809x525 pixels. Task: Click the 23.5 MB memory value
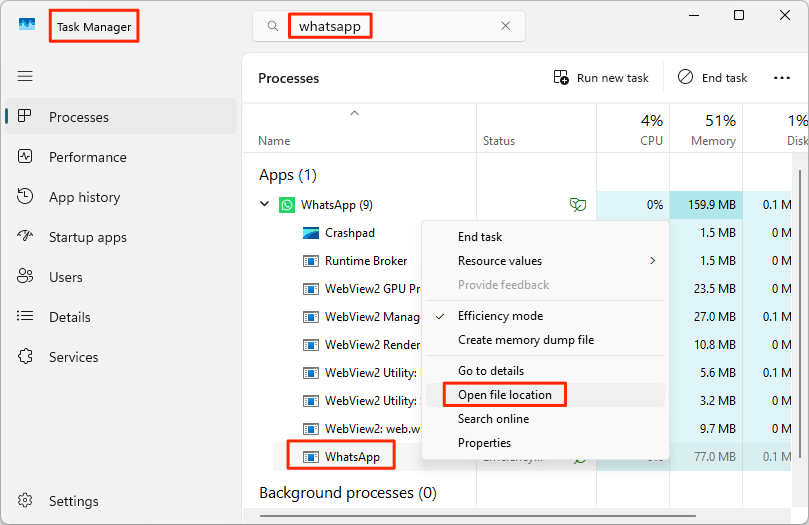715,289
